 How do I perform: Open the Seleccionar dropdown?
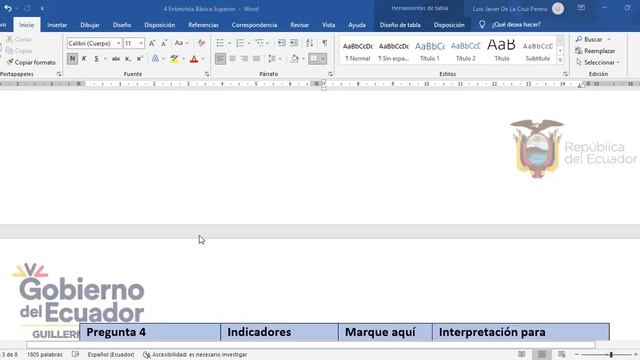pyautogui.click(x=598, y=62)
